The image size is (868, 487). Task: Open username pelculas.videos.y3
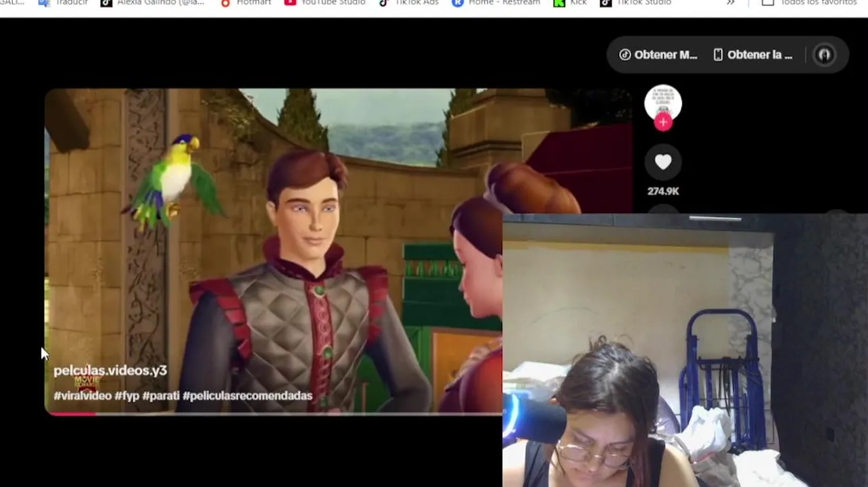(x=110, y=371)
